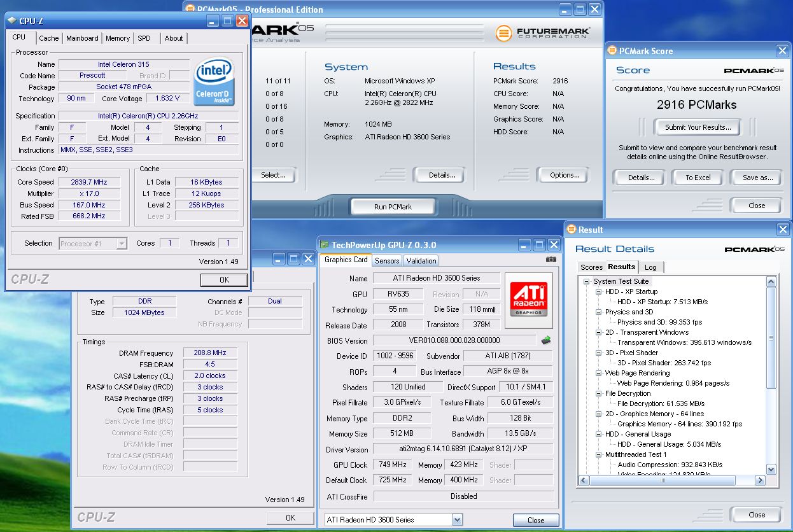Viewport: 793px width, 532px height.
Task: Collapse the 3D - Pixel Shader node
Action: [598, 353]
